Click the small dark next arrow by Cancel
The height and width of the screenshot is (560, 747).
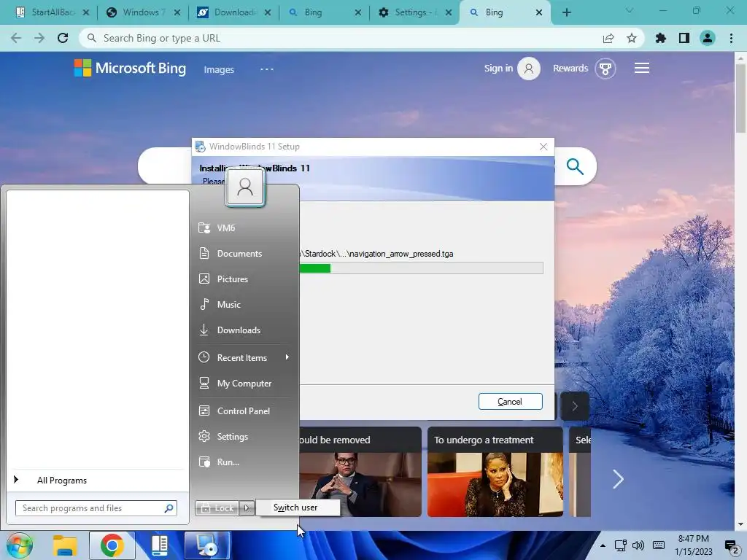pyautogui.click(x=575, y=406)
